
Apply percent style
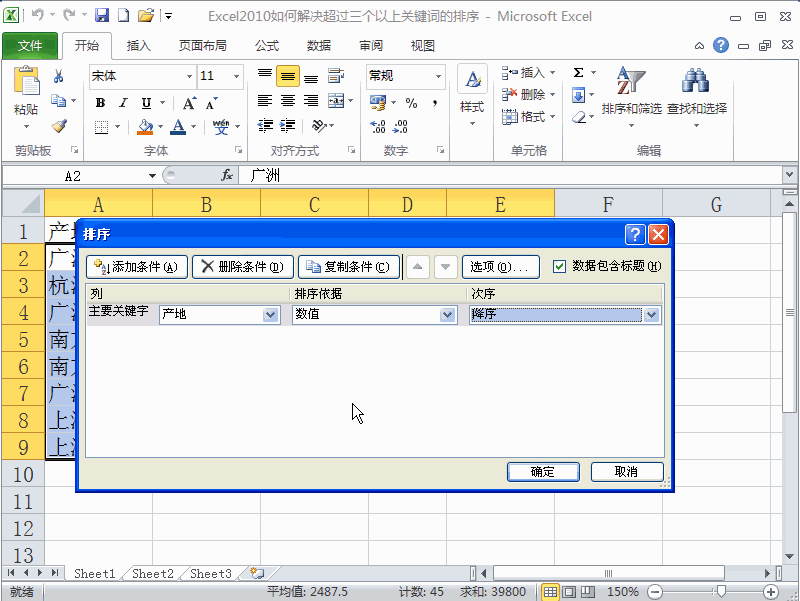point(411,103)
